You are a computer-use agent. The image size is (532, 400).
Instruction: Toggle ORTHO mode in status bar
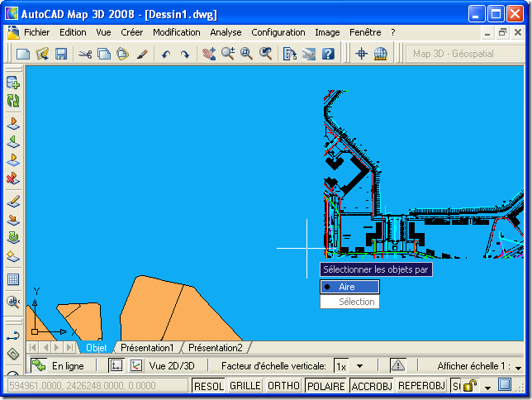(283, 385)
